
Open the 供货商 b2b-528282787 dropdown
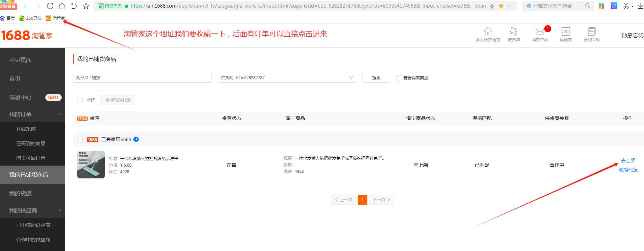click(x=287, y=78)
